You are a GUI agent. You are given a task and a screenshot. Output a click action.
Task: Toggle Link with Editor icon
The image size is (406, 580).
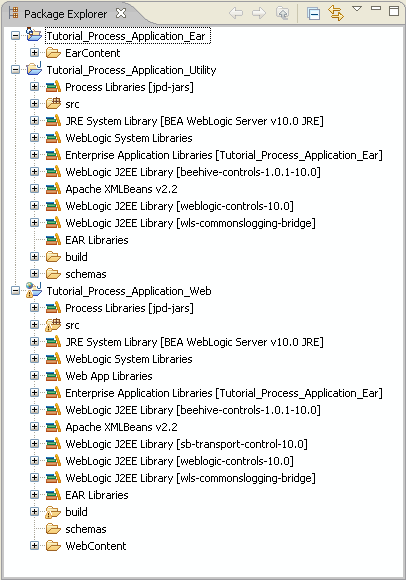(x=336, y=13)
